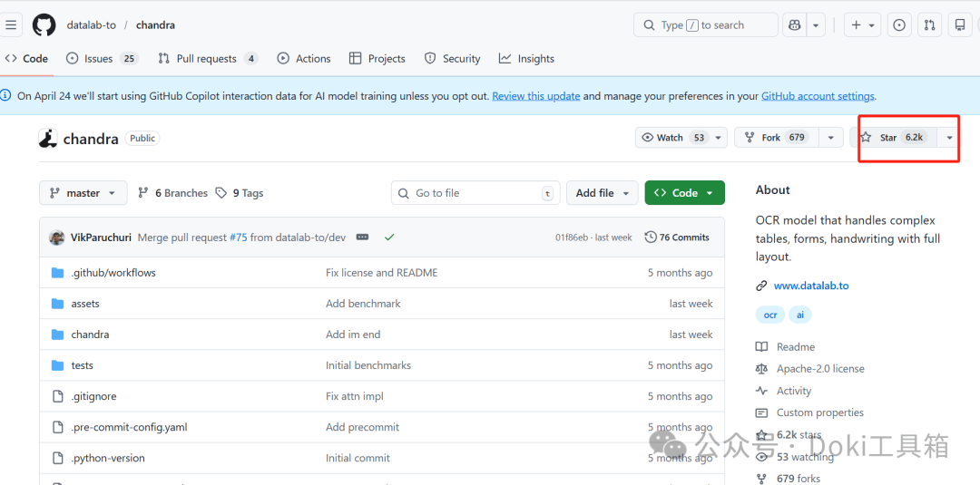Screen dimensions: 980x485
Task: Open the star lists dropdown arrow
Action: tap(949, 138)
